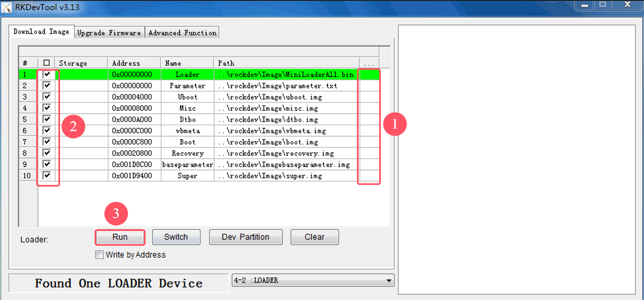Screen dimensions: 644x300
Task: Click address 0x00020800 cell
Action: (134, 153)
